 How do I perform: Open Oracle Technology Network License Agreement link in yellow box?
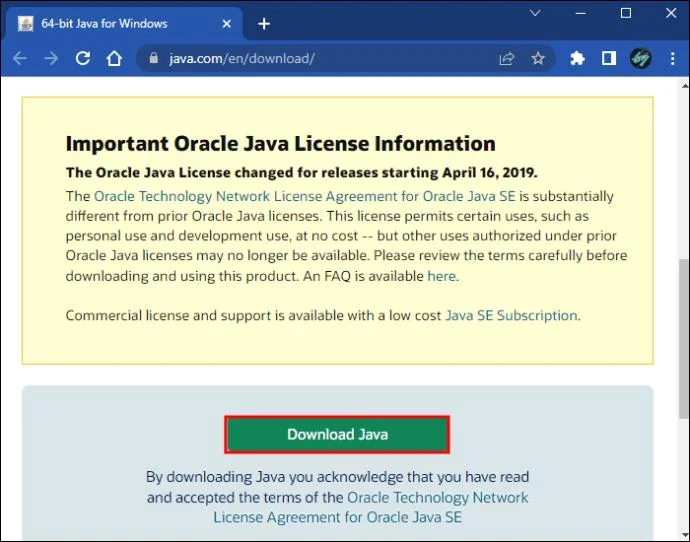pos(305,196)
